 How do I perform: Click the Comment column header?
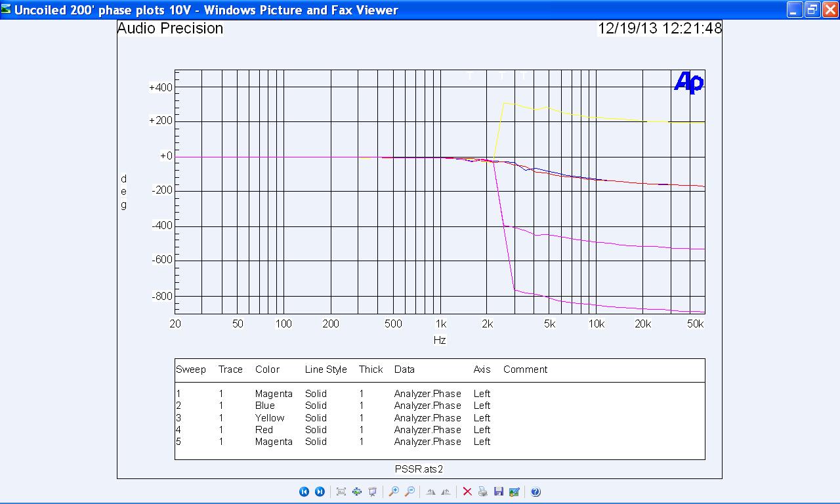525,369
